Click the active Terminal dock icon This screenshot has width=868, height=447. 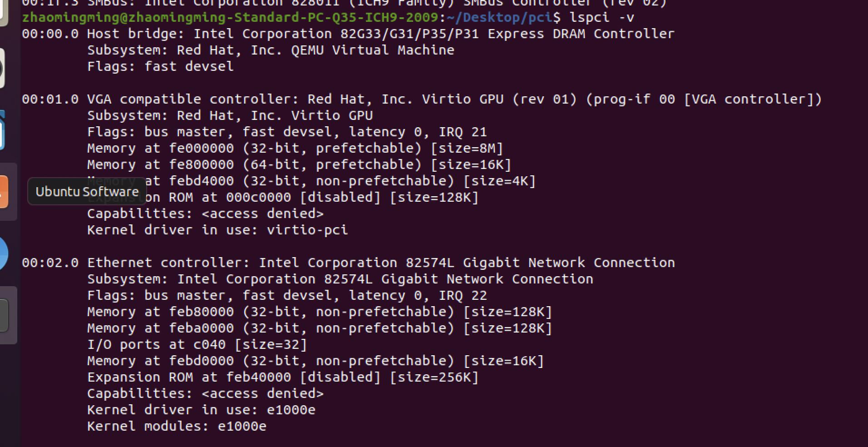click(x=4, y=315)
